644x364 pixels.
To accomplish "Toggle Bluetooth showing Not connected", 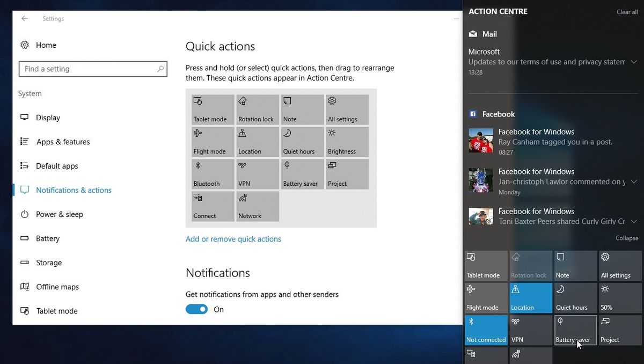I will [486, 330].
